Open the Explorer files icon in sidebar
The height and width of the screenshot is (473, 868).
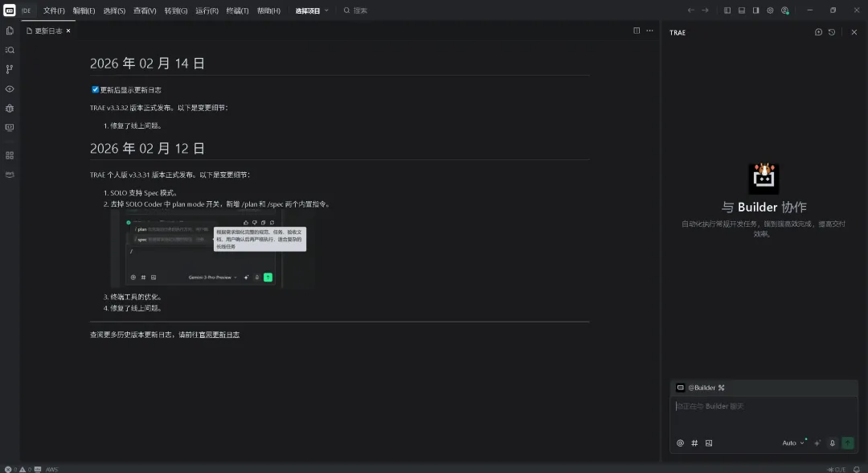pos(10,31)
